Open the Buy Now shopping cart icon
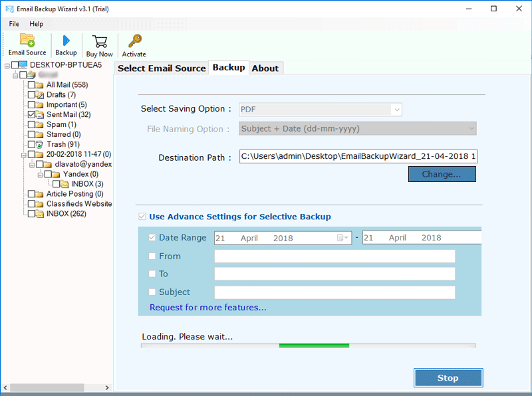Image resolution: width=532 pixels, height=396 pixels. [99, 41]
